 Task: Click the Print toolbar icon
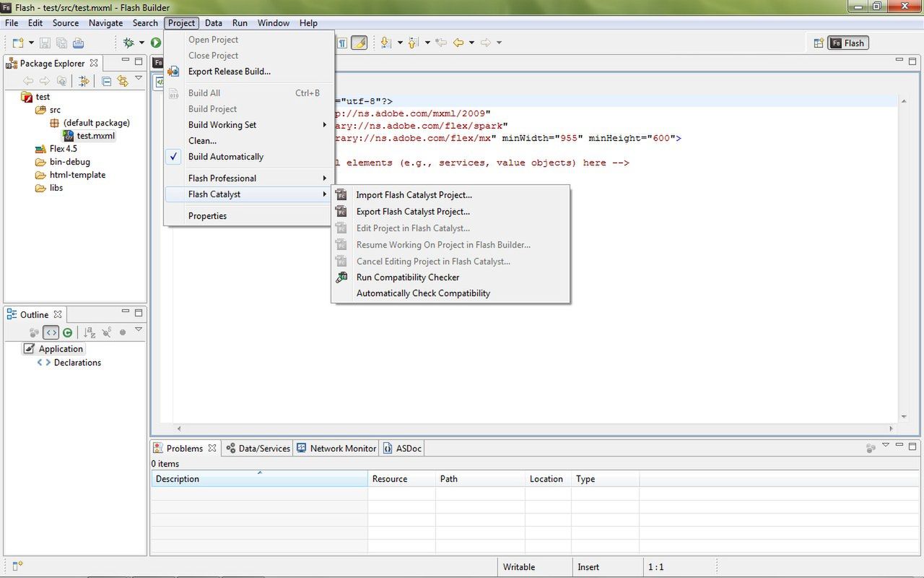[x=78, y=43]
